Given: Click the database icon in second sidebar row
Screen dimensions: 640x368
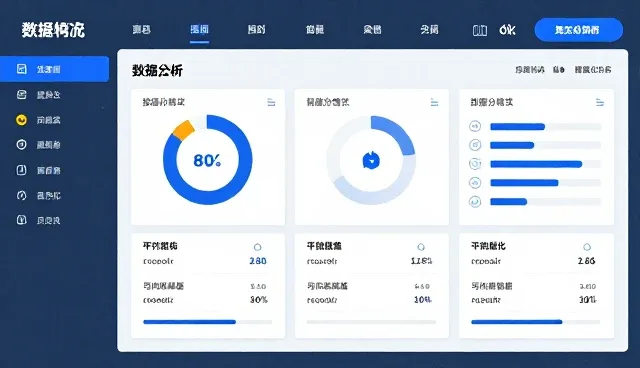Looking at the screenshot, I should click(22, 95).
